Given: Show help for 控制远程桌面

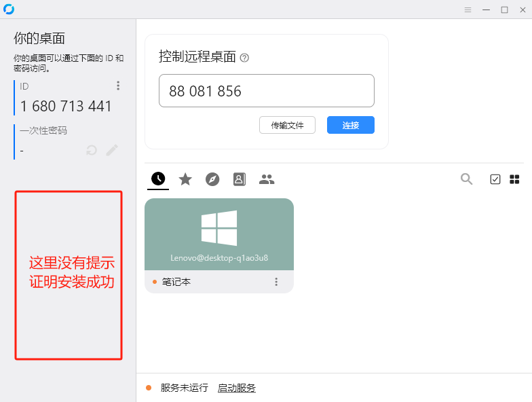Looking at the screenshot, I should coord(244,58).
